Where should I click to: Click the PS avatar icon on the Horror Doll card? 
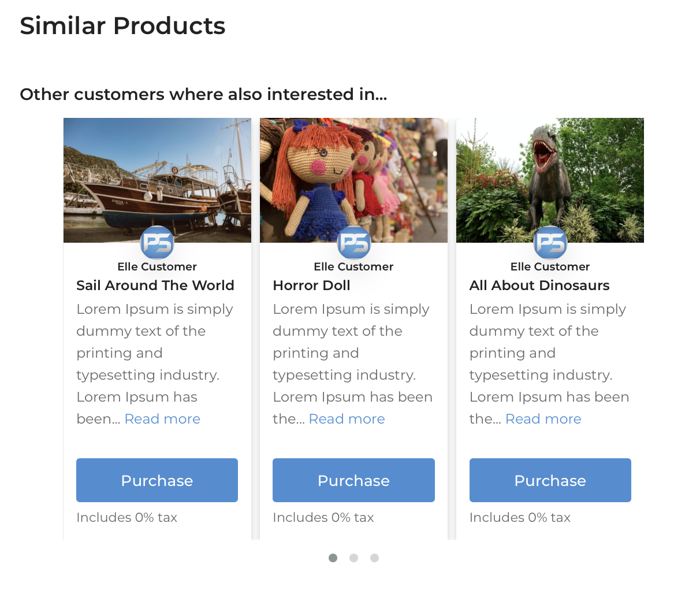353,243
